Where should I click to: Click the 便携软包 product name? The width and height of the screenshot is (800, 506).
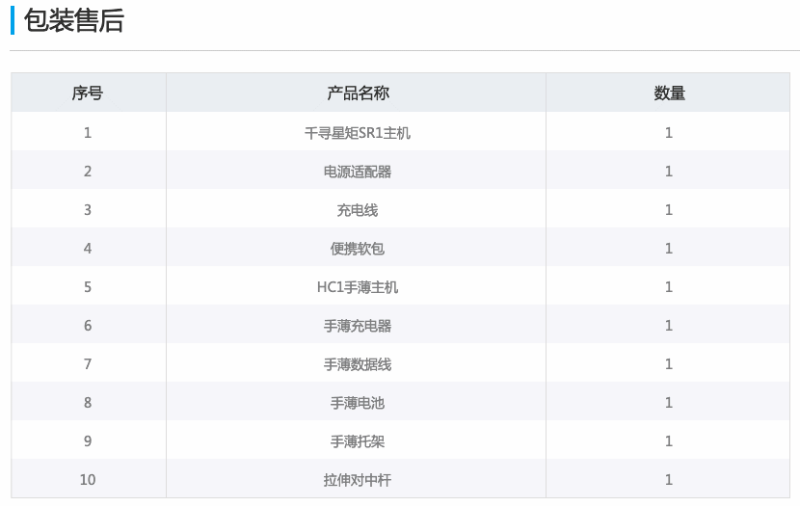click(357, 248)
